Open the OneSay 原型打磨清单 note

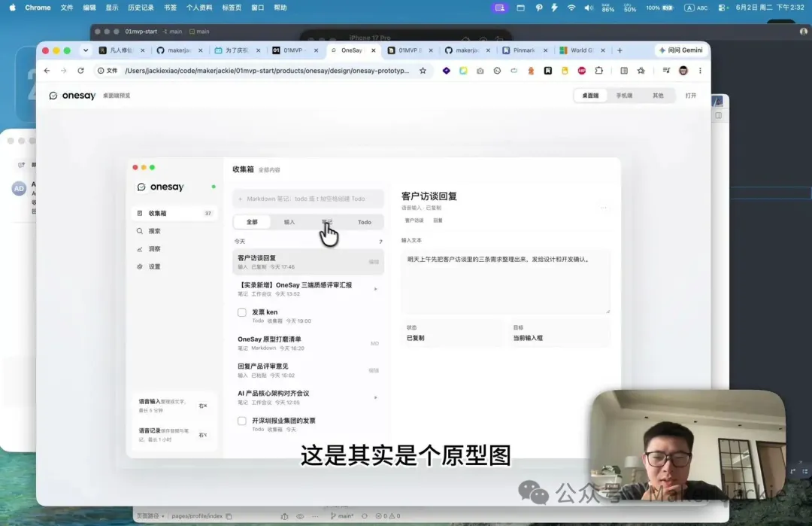coord(308,343)
